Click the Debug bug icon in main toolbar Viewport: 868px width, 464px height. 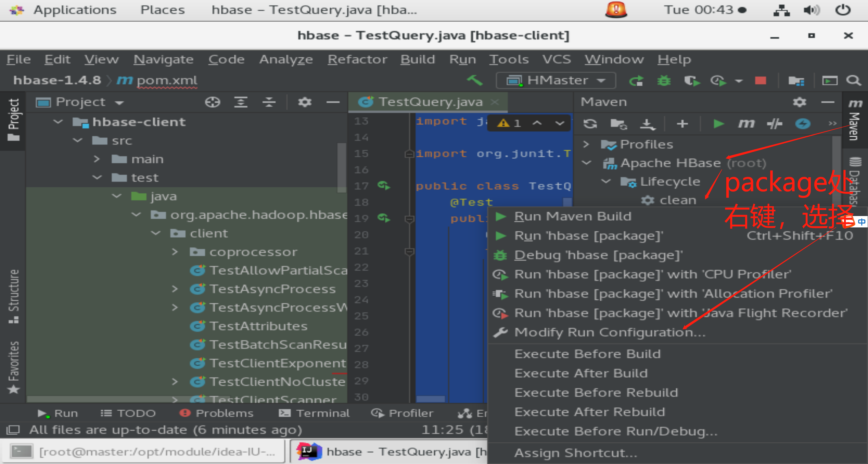pyautogui.click(x=664, y=81)
